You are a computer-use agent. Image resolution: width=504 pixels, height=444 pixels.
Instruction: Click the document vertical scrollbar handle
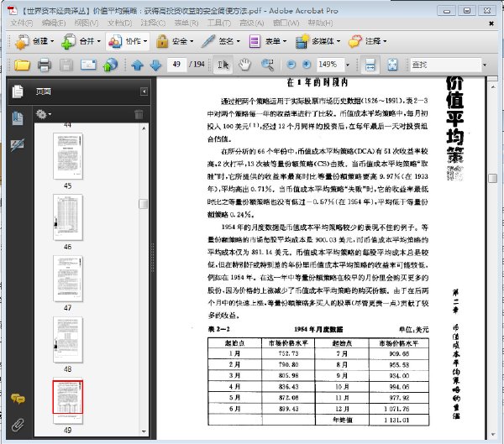[492, 178]
